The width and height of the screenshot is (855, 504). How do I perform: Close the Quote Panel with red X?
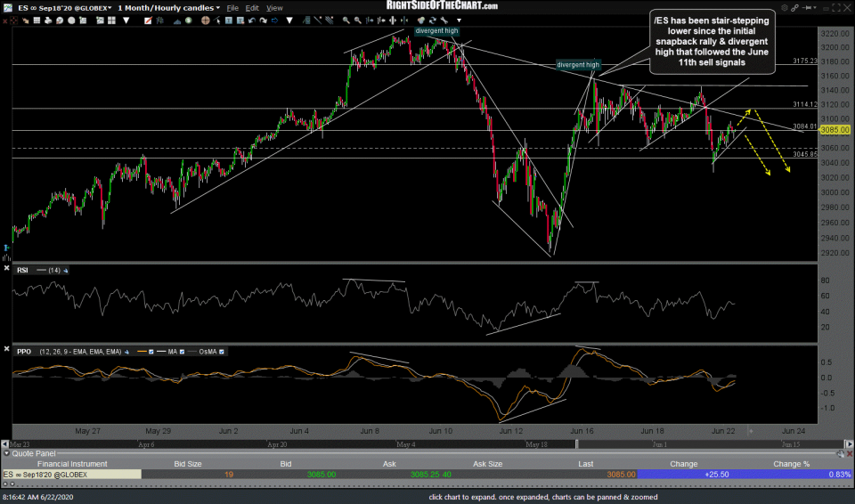tap(850, 453)
